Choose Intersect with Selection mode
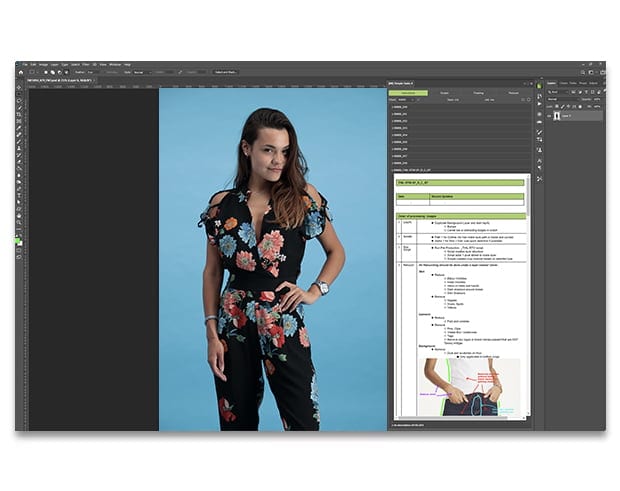This screenshot has height=491, width=620. pos(66,72)
